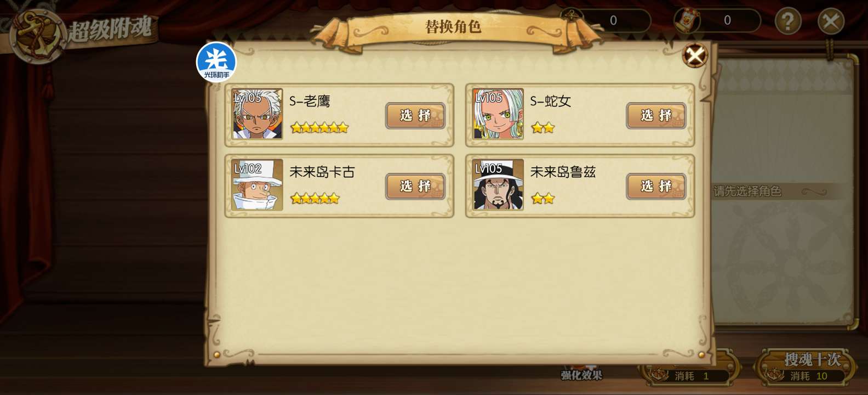This screenshot has height=395, width=868.
Task: Close the 替换角色 dialog
Action: pyautogui.click(x=695, y=55)
